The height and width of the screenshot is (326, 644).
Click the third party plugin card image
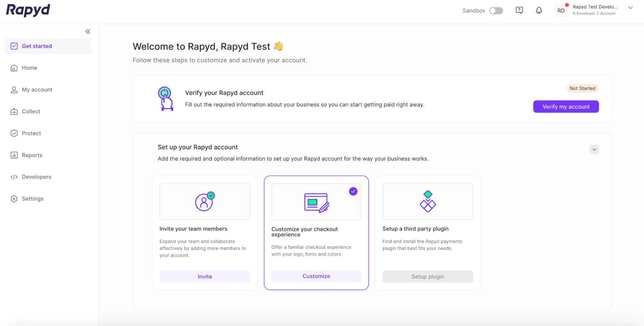click(x=428, y=201)
